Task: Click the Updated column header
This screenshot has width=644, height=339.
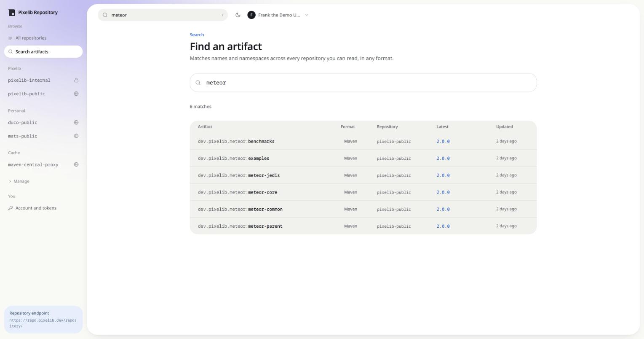Action: (504, 126)
